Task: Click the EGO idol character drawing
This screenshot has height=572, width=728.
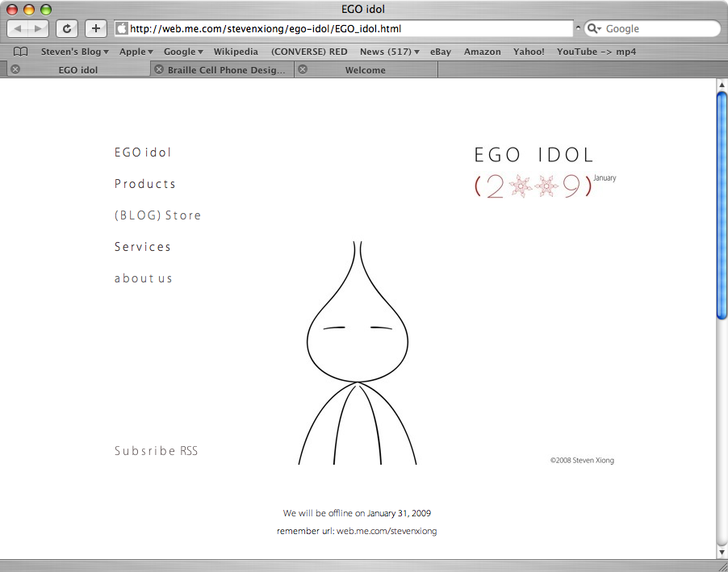Action: (358, 353)
